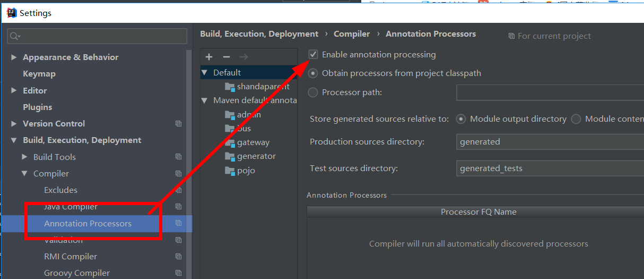Click the search magnifier icon in settings

(15, 36)
